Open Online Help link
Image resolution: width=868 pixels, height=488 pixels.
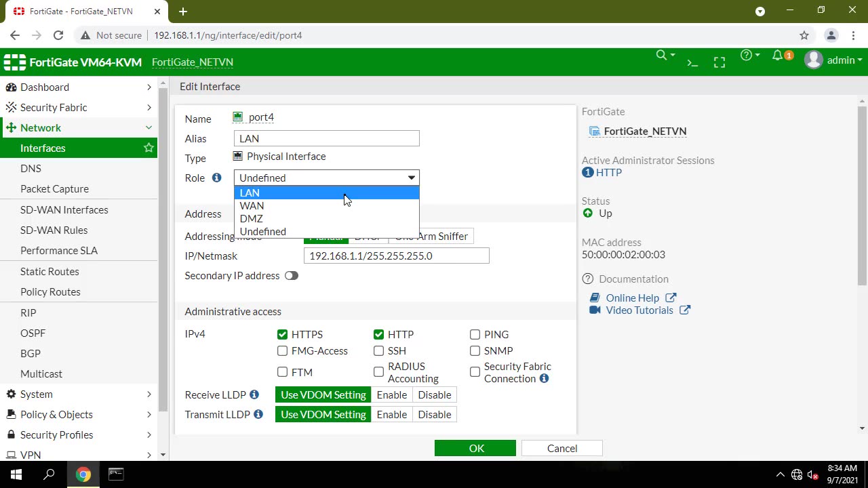[x=632, y=298]
